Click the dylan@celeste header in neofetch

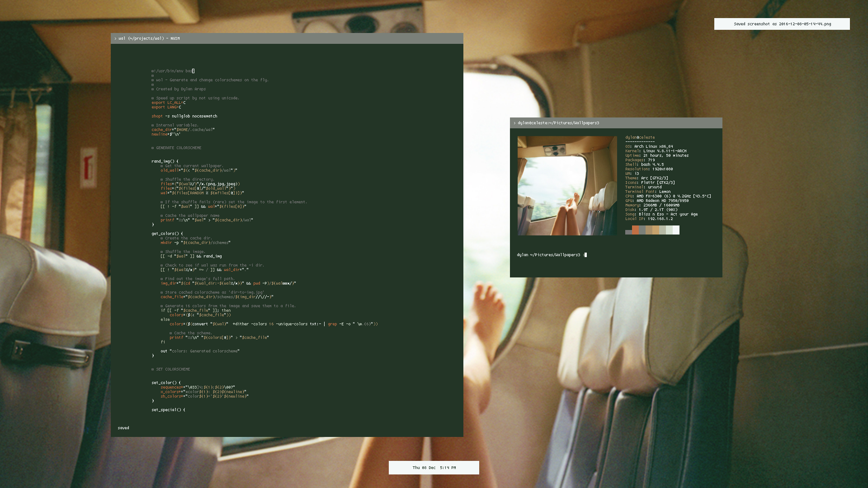(x=640, y=137)
